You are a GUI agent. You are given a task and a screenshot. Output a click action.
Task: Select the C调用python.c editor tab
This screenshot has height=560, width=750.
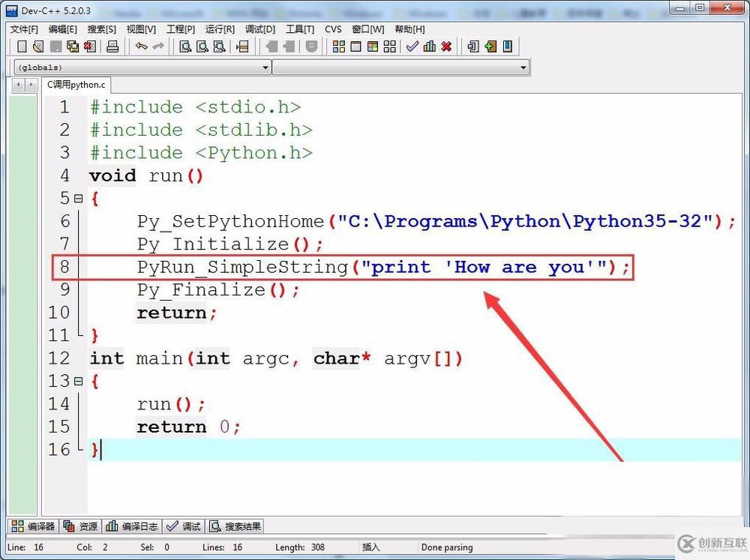76,85
